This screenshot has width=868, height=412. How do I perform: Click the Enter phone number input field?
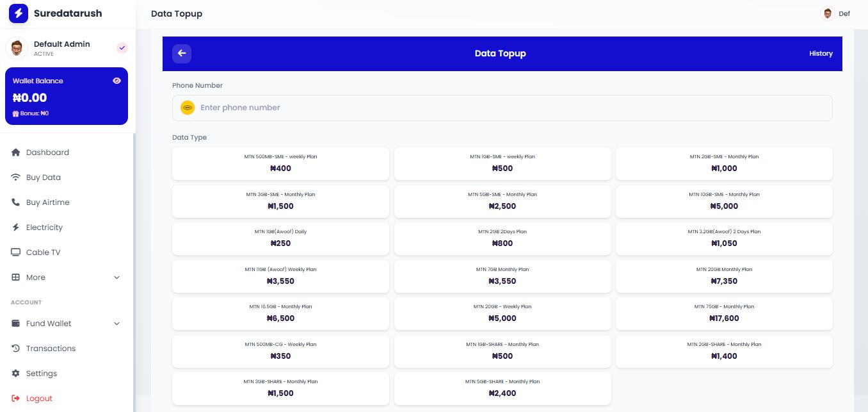click(x=502, y=108)
